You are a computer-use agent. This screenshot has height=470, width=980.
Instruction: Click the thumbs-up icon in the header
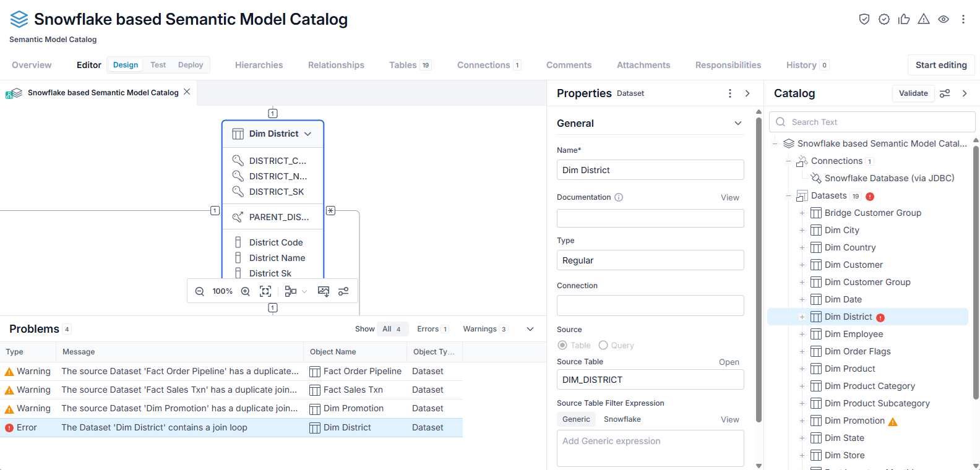click(904, 19)
